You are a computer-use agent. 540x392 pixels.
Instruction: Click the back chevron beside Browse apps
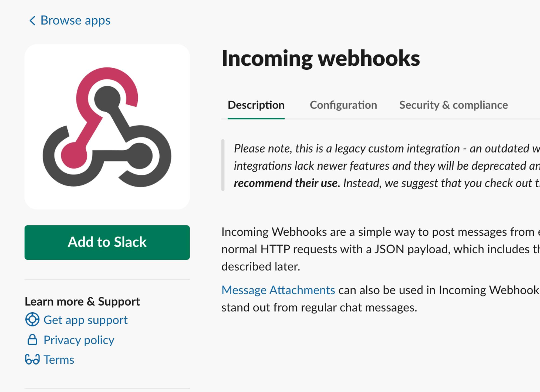[32, 21]
